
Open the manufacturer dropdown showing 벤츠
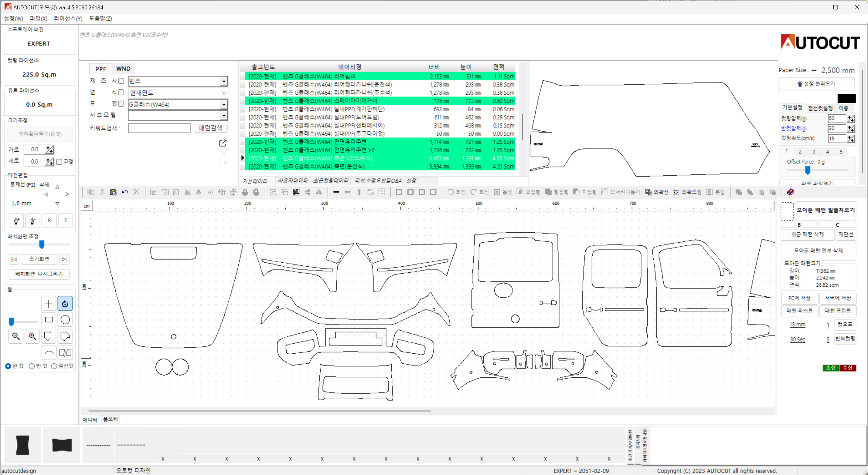click(178, 81)
